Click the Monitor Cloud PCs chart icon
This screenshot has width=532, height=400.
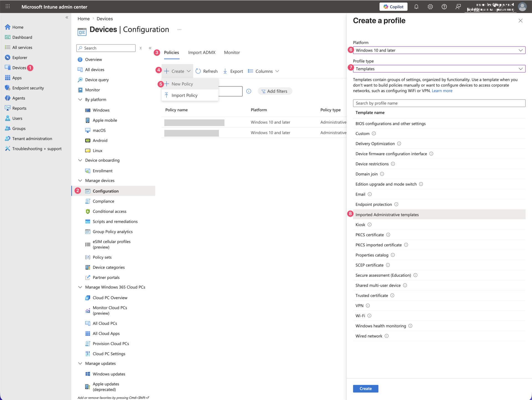(88, 311)
